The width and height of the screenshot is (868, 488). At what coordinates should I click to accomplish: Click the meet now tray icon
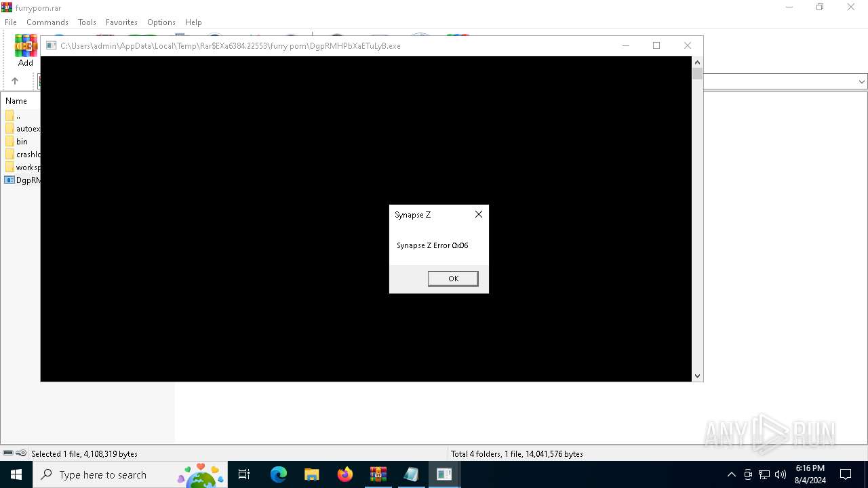point(748,474)
